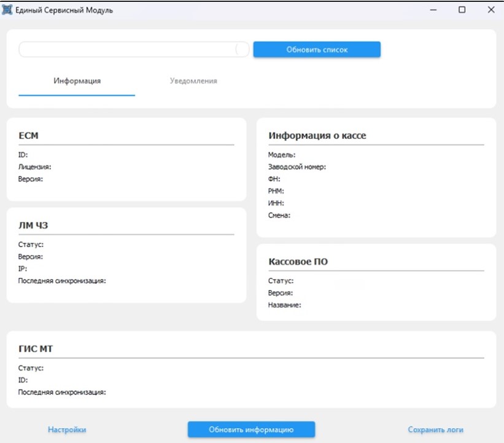The width and height of the screenshot is (504, 443).
Task: Open the combo box beside Обновить список
Action: (x=134, y=50)
